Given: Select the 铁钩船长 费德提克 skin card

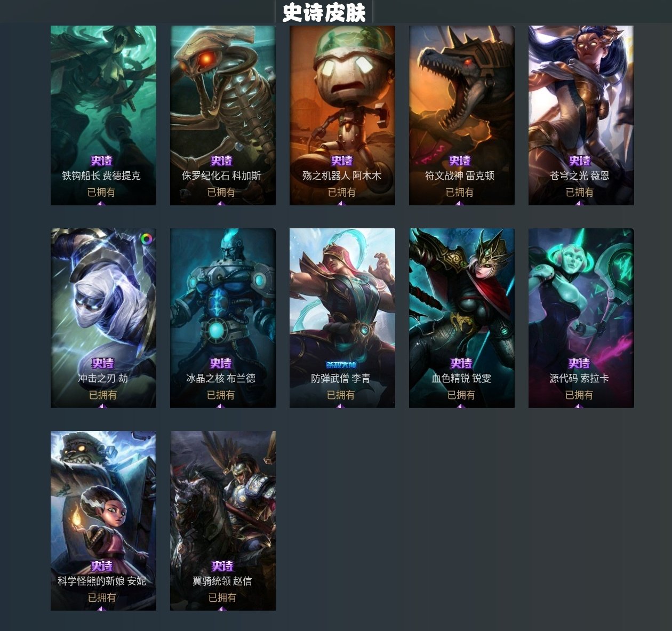Looking at the screenshot, I should pyautogui.click(x=103, y=115).
